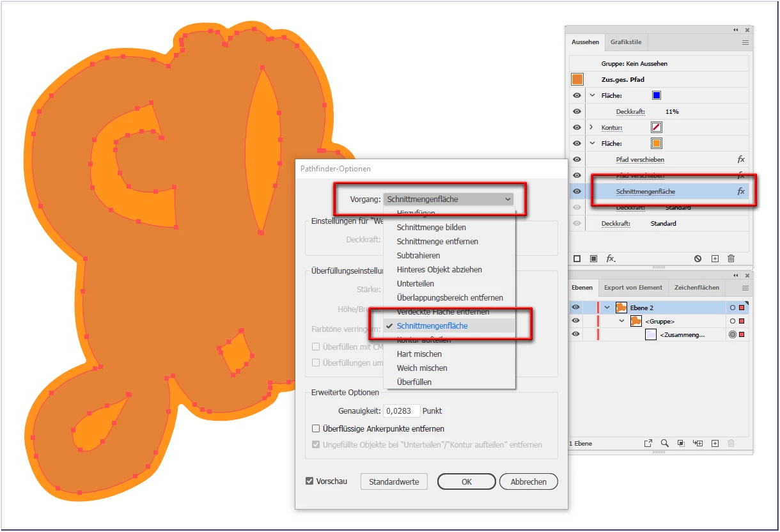Viewport: 780px width, 532px height.
Task: Add a new stroke in the Aussehen panel
Action: (x=577, y=258)
